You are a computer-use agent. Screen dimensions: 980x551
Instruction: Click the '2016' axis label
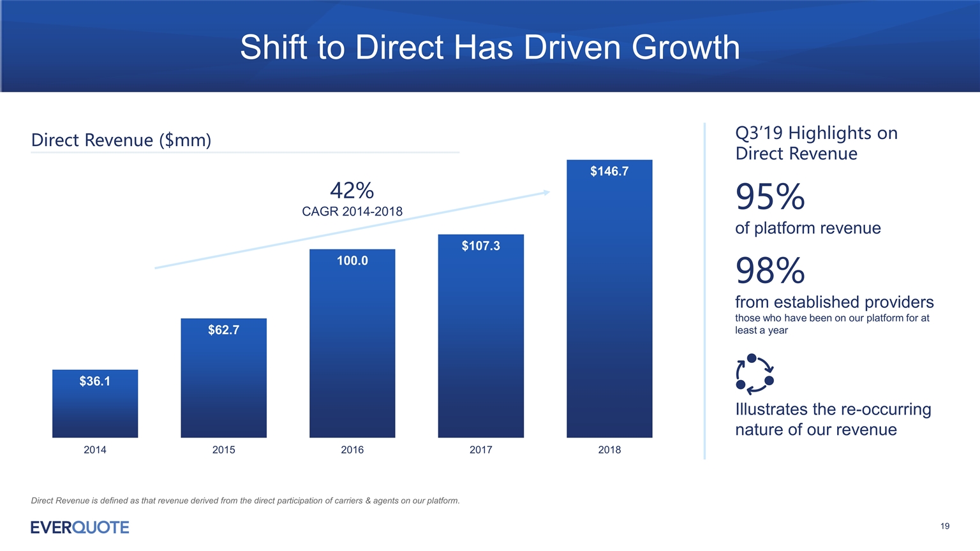(x=352, y=450)
